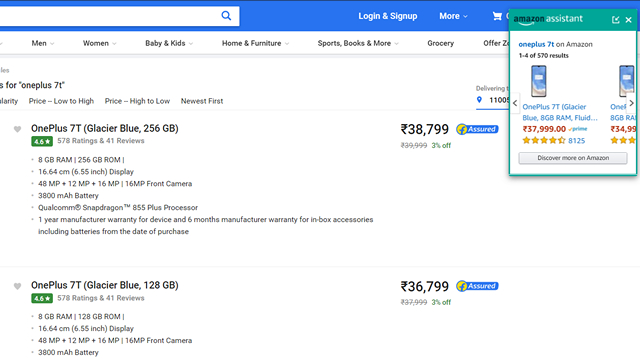Expand the Baby & Kids category menu
The height and width of the screenshot is (360, 640).
click(169, 43)
